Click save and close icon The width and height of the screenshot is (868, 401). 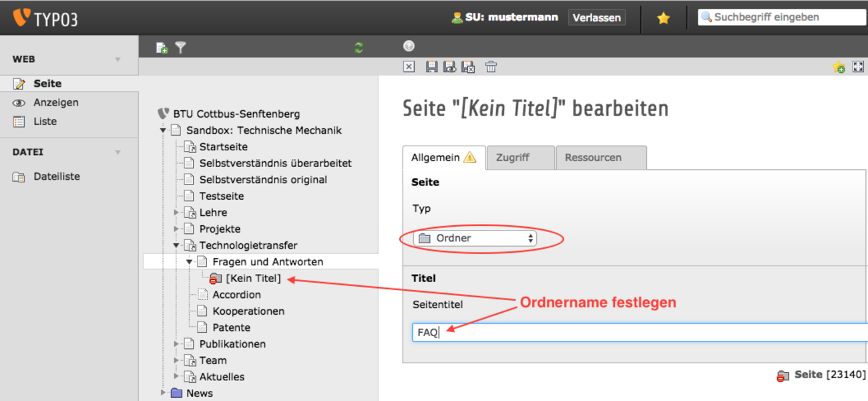click(x=469, y=67)
